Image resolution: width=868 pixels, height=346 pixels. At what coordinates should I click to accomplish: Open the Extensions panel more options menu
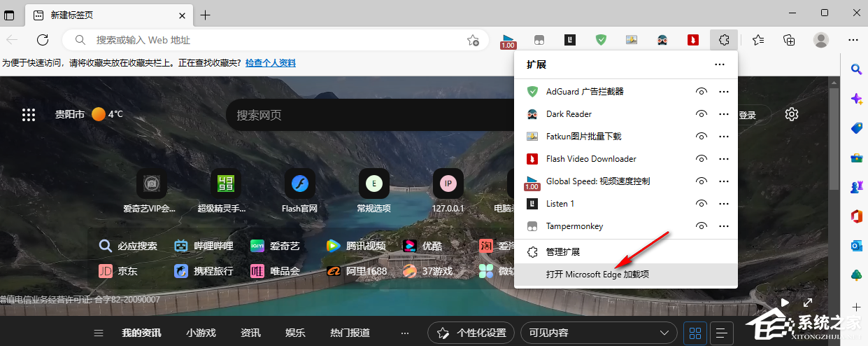[x=720, y=64]
